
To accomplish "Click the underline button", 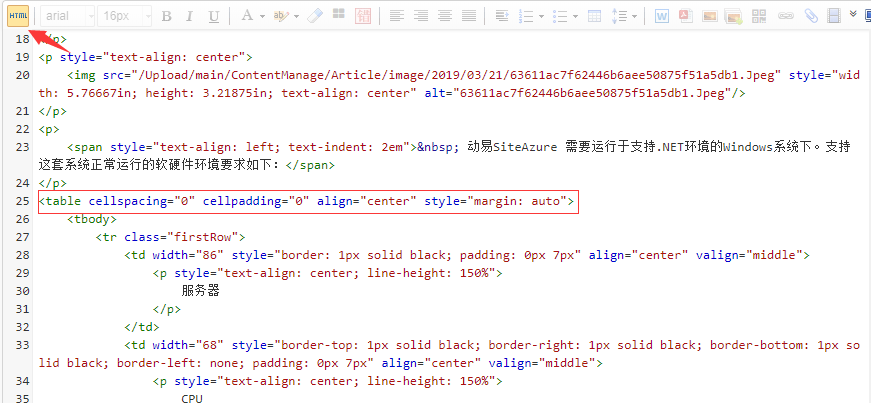I will click(x=213, y=16).
